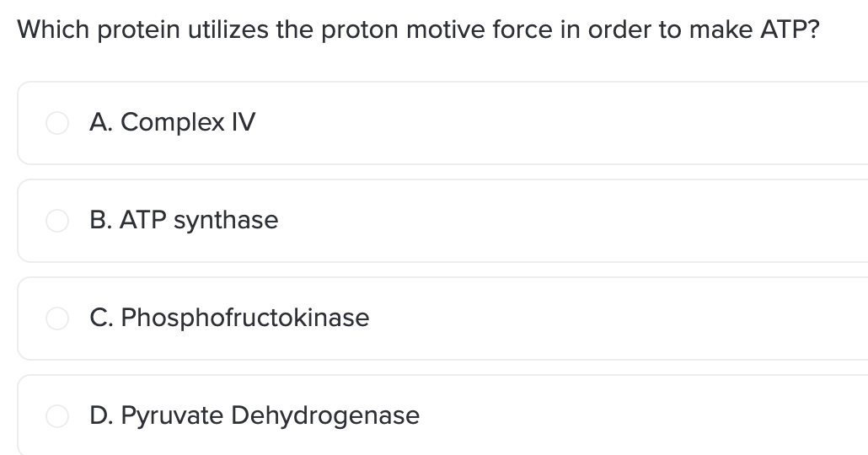Viewport: 868px width, 455px height.
Task: Mark the Phosphofructokinase radio option
Action: [57, 318]
